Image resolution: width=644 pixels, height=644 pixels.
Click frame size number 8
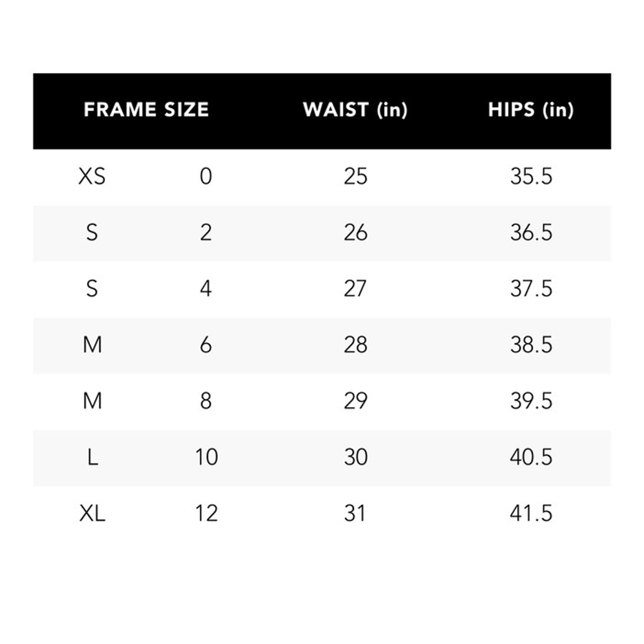[x=206, y=401]
